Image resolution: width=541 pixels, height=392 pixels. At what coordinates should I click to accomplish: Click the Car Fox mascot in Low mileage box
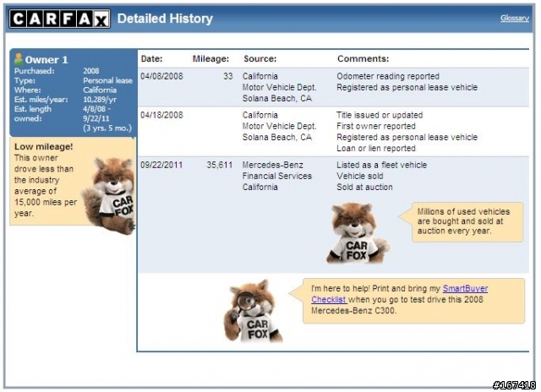109,196
